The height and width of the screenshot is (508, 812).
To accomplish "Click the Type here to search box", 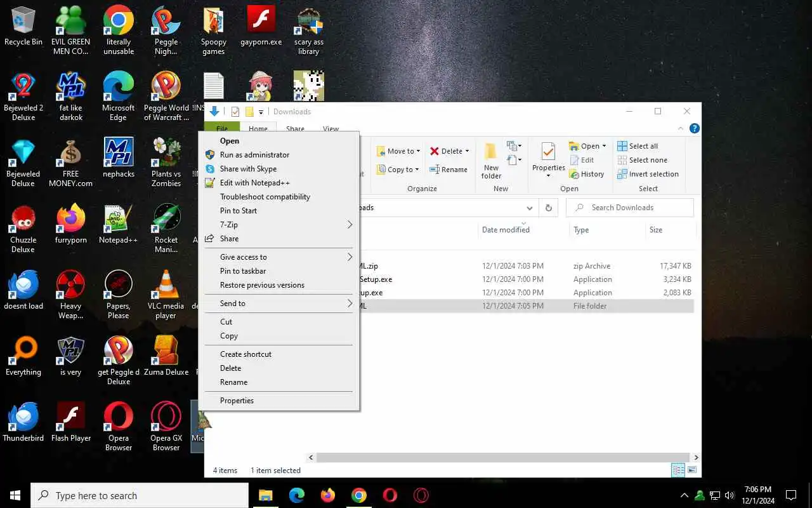I will pyautogui.click(x=139, y=495).
